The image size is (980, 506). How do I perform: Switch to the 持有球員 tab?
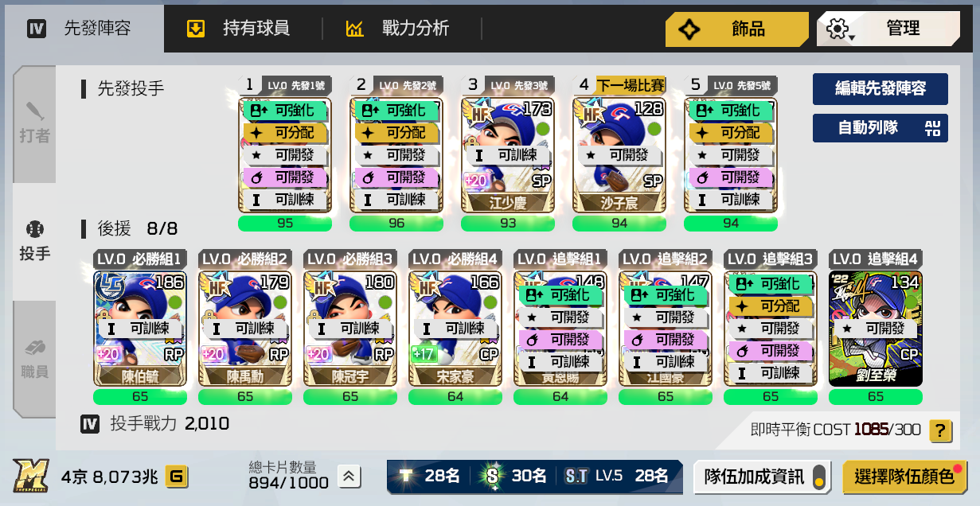click(240, 29)
